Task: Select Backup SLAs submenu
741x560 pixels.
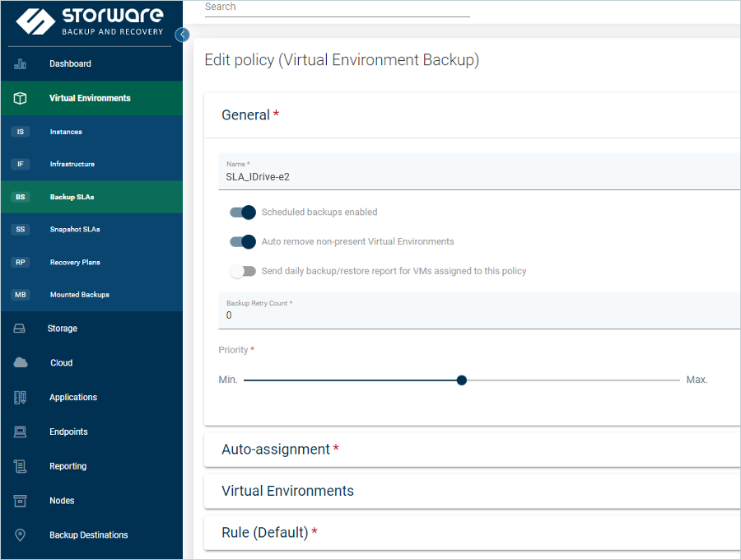Action: tap(72, 197)
